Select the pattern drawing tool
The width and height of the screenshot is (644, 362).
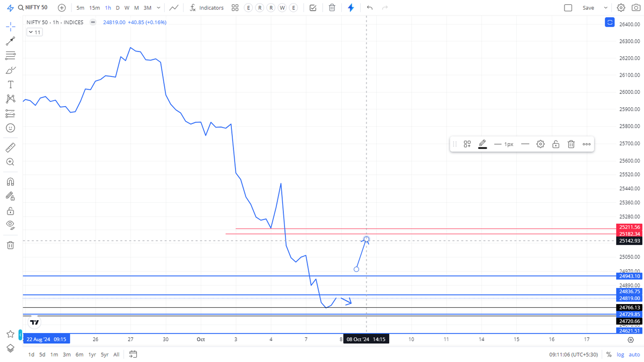point(10,99)
